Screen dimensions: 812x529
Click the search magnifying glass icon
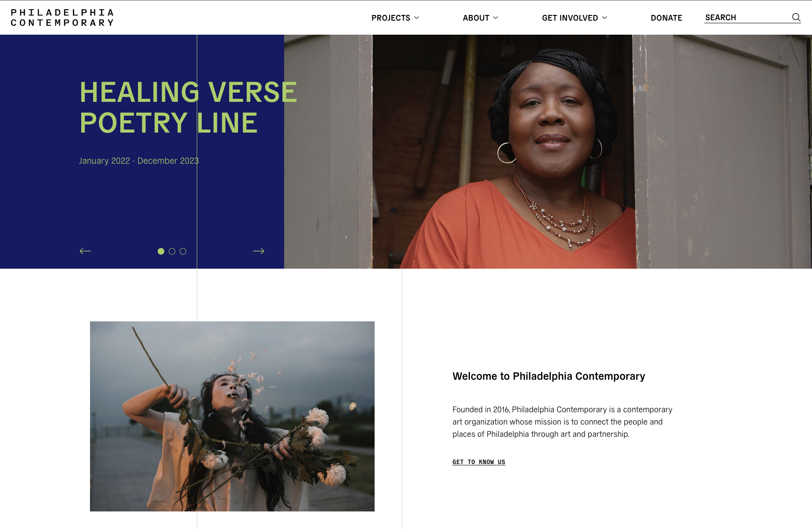click(796, 18)
